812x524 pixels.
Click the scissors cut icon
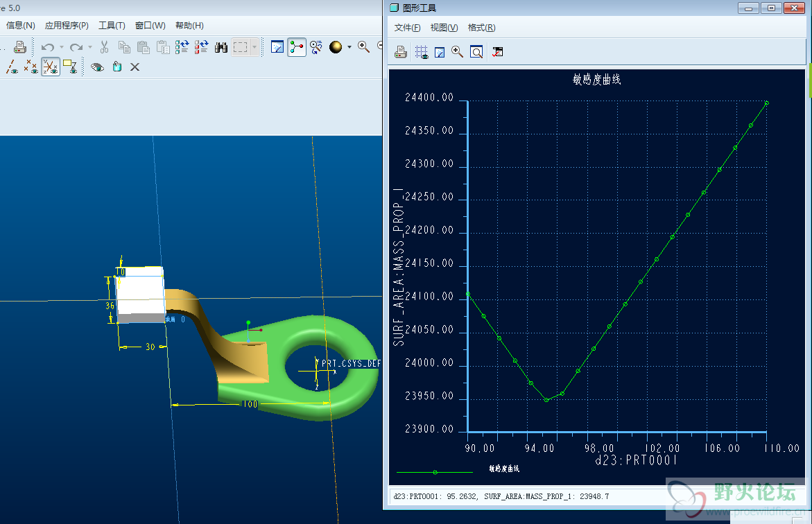tap(104, 47)
